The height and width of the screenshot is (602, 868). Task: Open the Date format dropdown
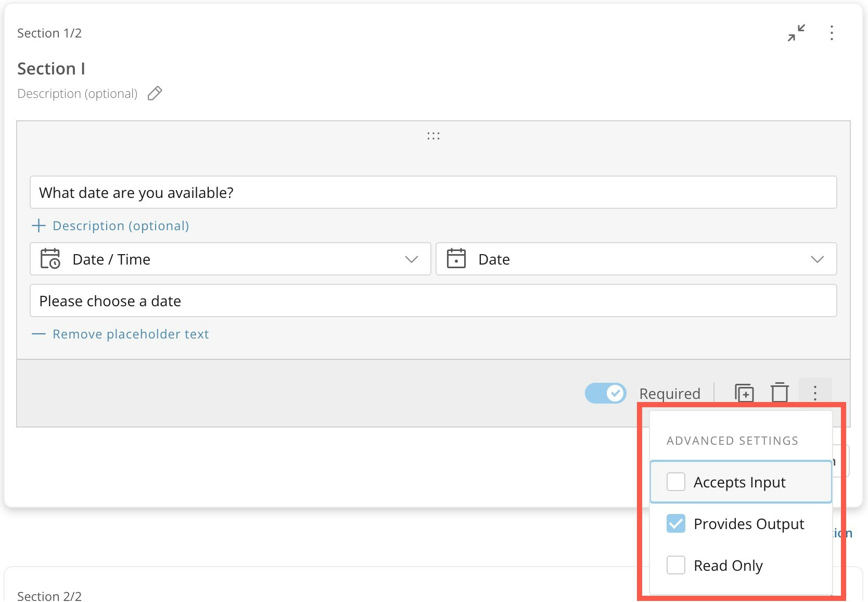[636, 259]
